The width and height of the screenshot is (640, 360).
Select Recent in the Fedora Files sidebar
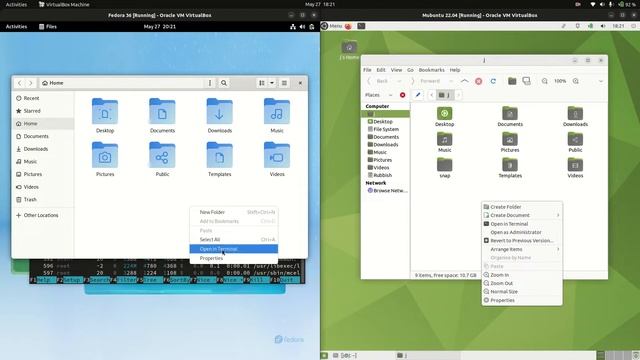(43, 98)
